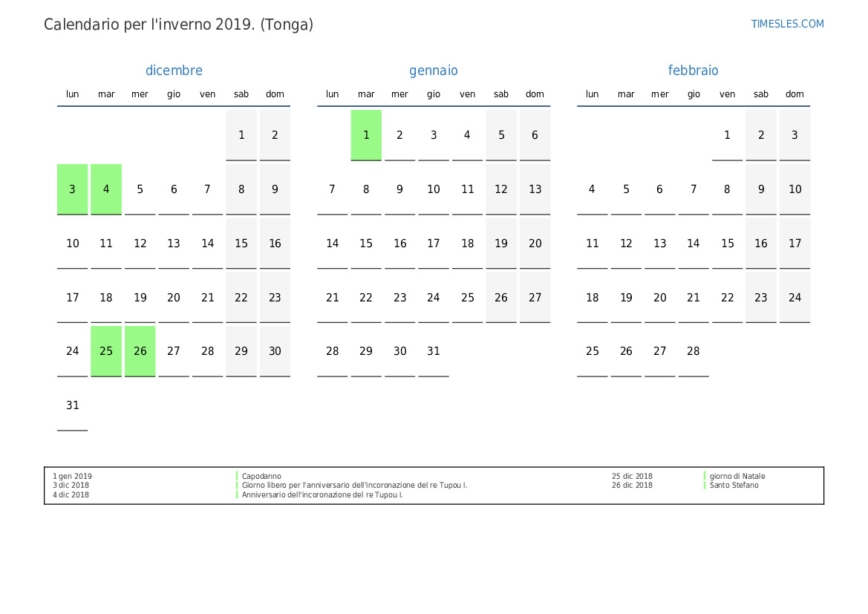Click the green marker beside Capodanno
Viewport: 868px width, 614px height.
[237, 477]
